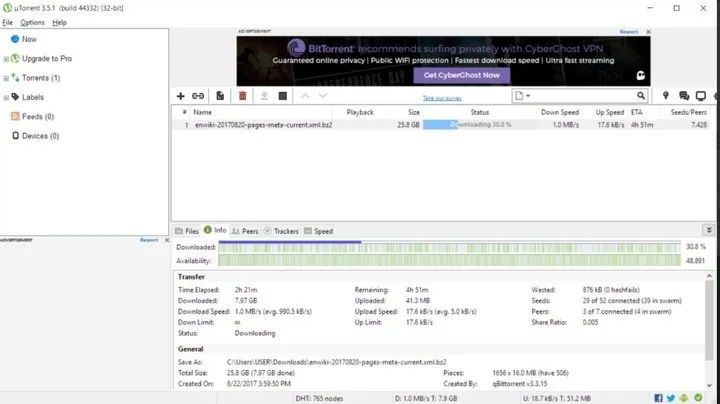This screenshot has width=720, height=404.
Task: Expand the Upgrade to Pro tree node
Action: (x=6, y=59)
